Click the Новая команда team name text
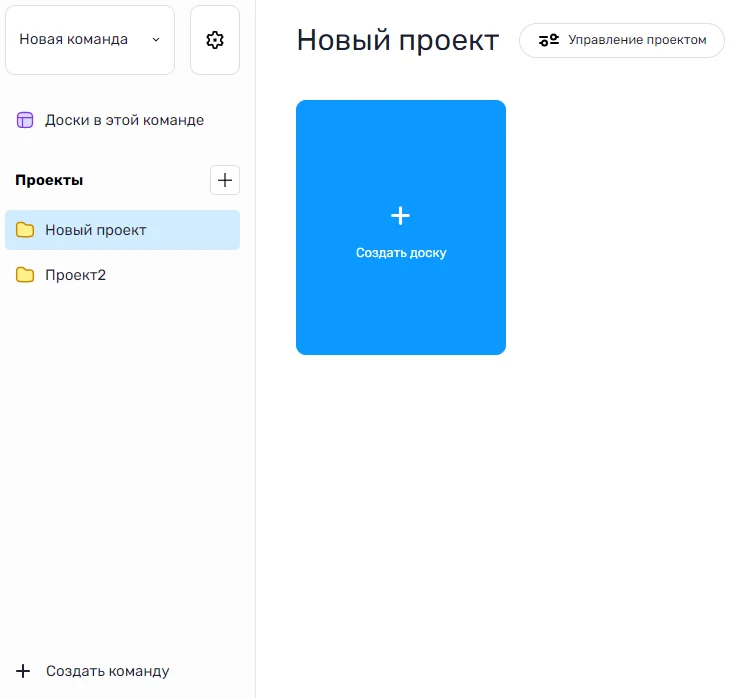Viewport: 732px width, 698px height. click(x=73, y=40)
